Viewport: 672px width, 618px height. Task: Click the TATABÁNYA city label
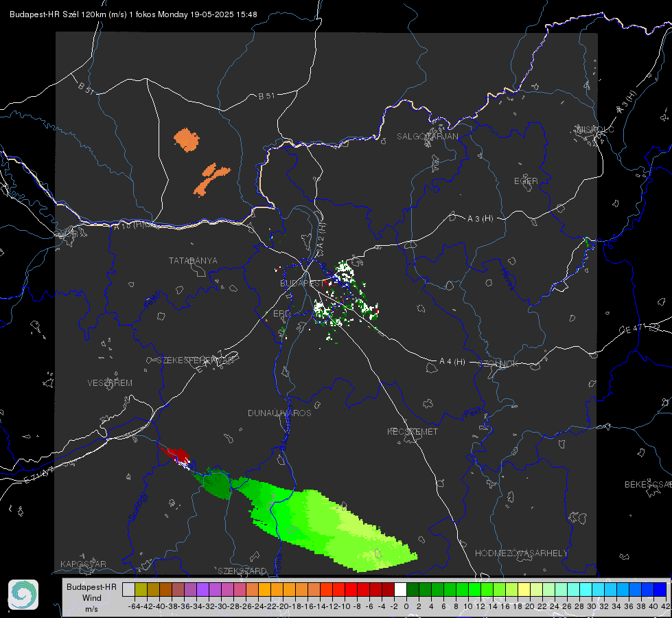click(193, 260)
